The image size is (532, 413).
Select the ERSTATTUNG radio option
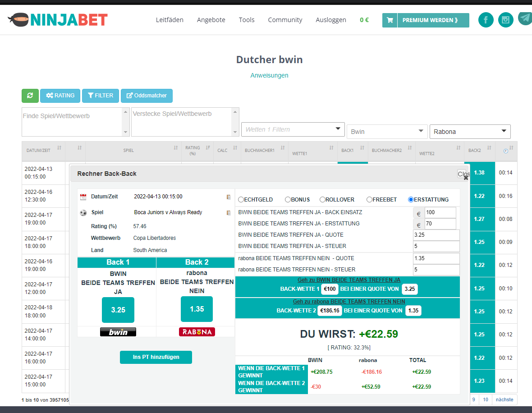coord(411,200)
